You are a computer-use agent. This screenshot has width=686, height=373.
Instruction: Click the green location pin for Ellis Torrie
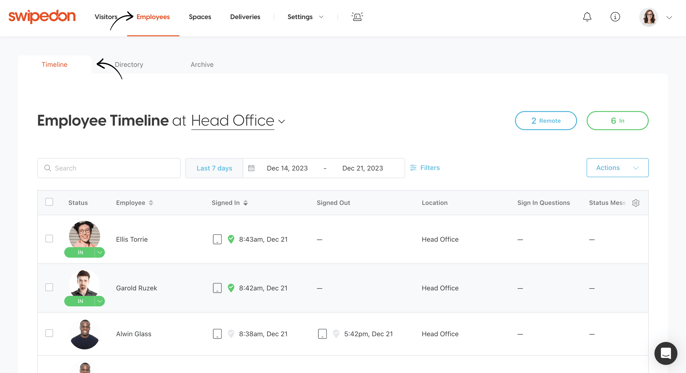231,239
